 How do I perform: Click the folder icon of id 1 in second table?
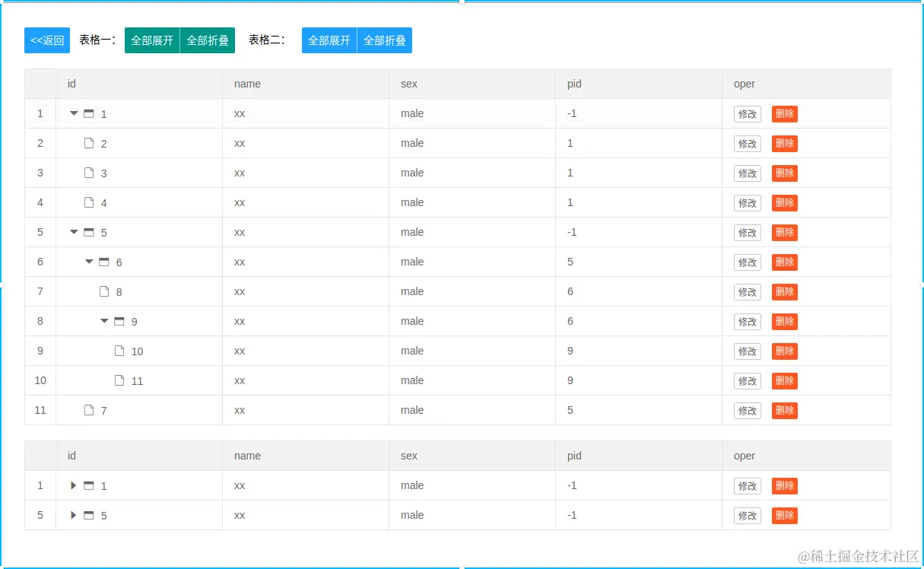pos(89,485)
